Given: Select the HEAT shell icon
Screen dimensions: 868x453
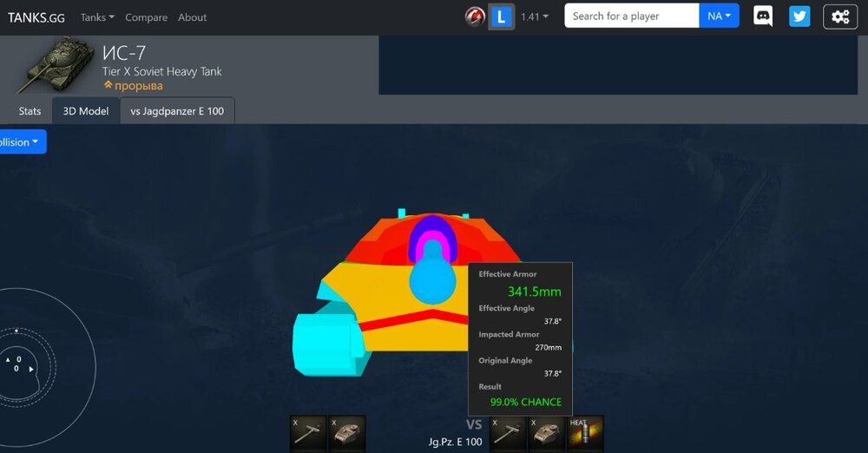Looking at the screenshot, I should (585, 434).
